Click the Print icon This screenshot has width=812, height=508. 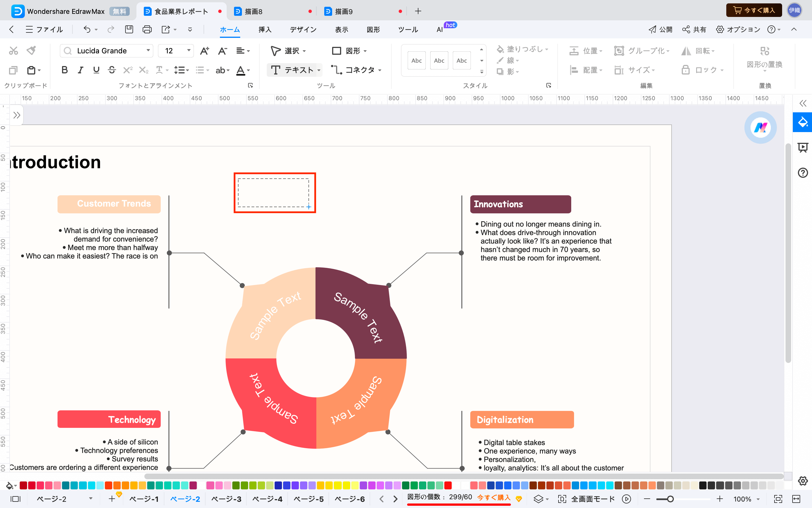tap(147, 30)
